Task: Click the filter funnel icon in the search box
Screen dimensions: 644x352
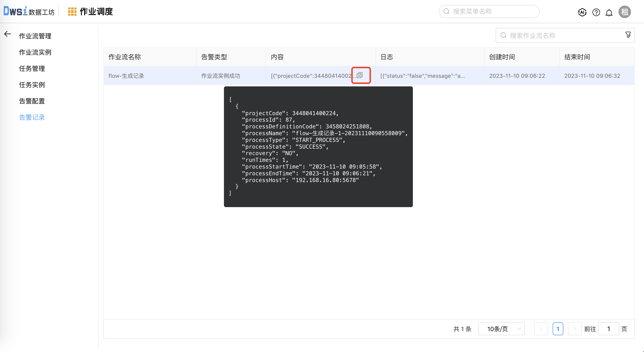Action: pyautogui.click(x=628, y=35)
